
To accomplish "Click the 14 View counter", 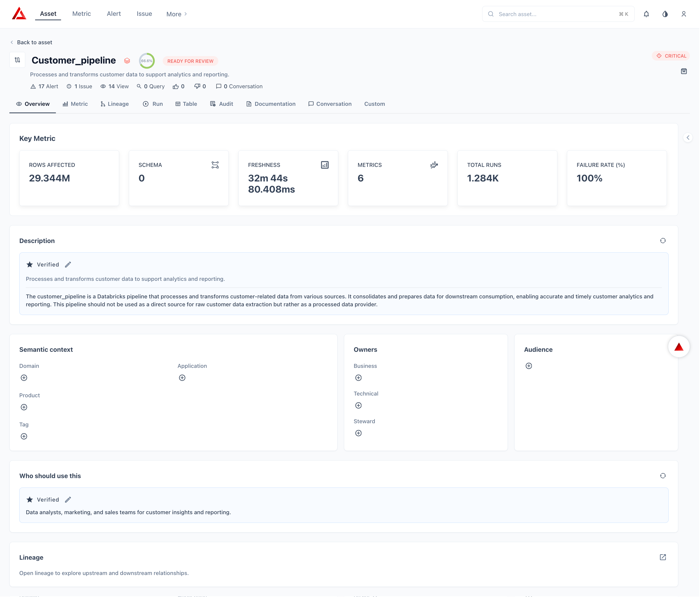I will (x=114, y=87).
